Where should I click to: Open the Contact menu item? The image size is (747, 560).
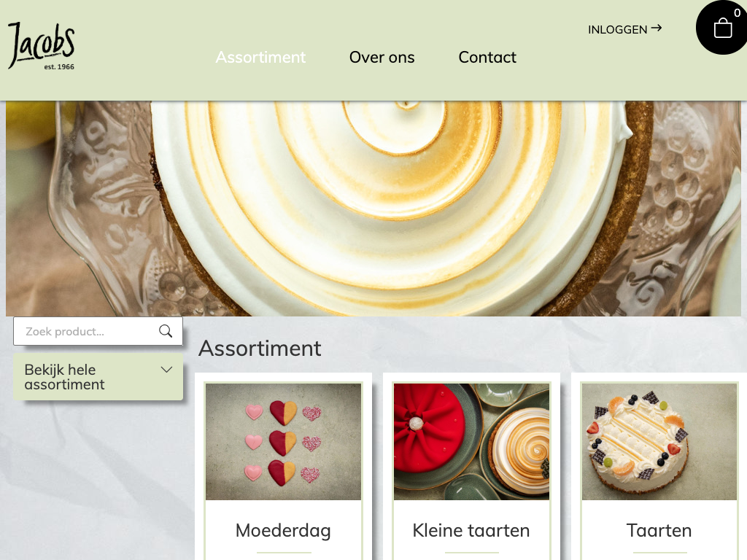pos(487,57)
